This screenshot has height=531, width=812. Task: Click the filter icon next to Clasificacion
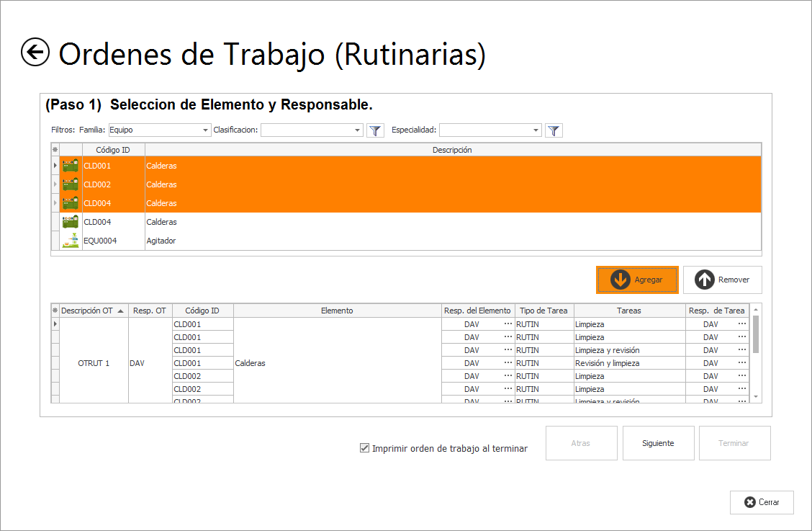(x=375, y=130)
